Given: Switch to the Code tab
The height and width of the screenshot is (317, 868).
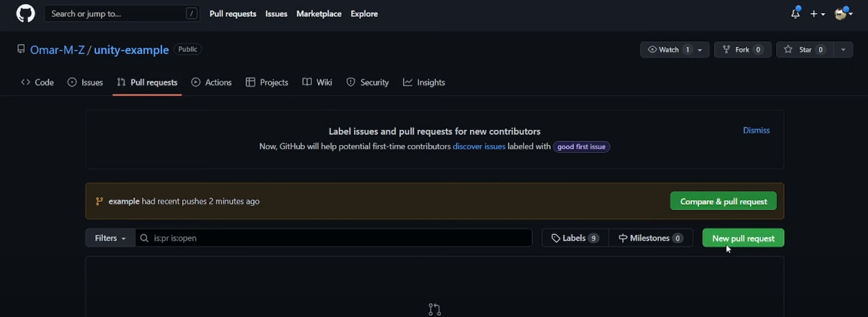Looking at the screenshot, I should pos(37,83).
